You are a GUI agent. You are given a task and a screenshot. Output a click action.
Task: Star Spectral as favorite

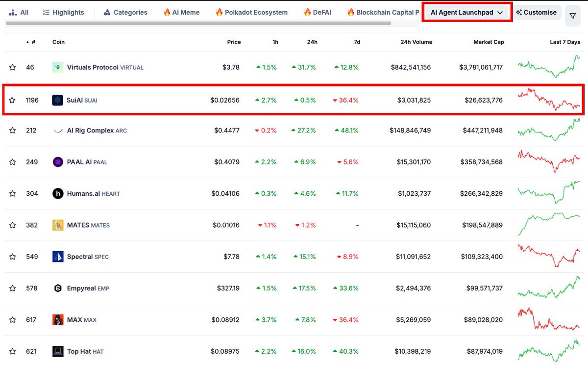(x=12, y=257)
